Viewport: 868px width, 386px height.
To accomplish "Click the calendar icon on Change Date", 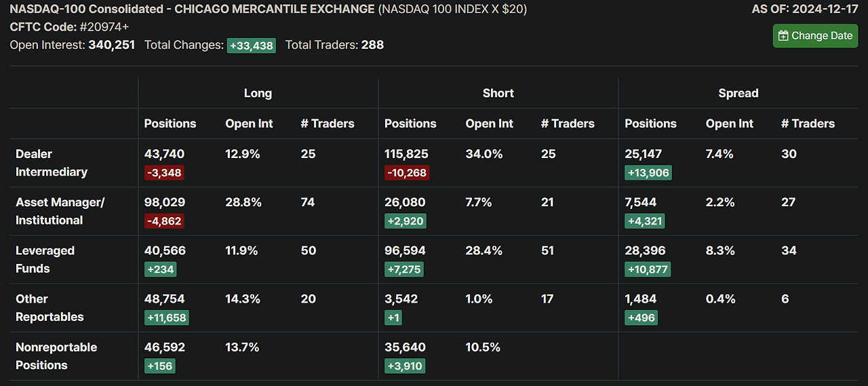I will click(783, 36).
